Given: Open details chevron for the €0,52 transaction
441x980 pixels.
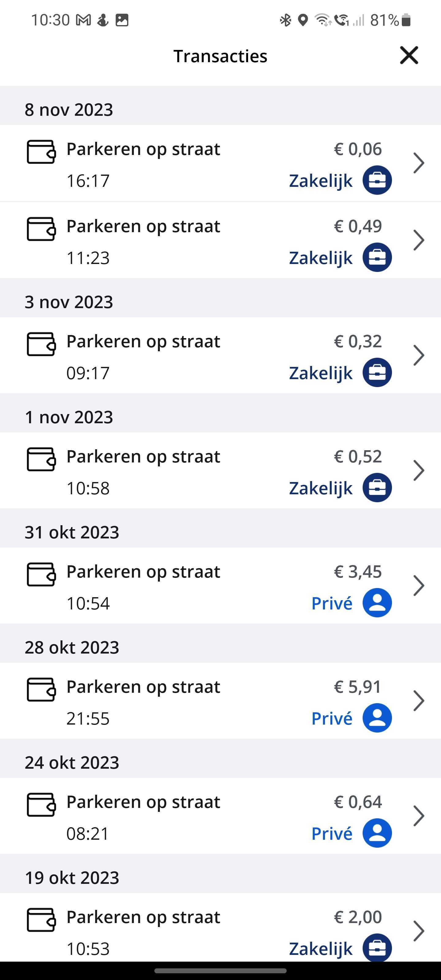Looking at the screenshot, I should point(419,470).
